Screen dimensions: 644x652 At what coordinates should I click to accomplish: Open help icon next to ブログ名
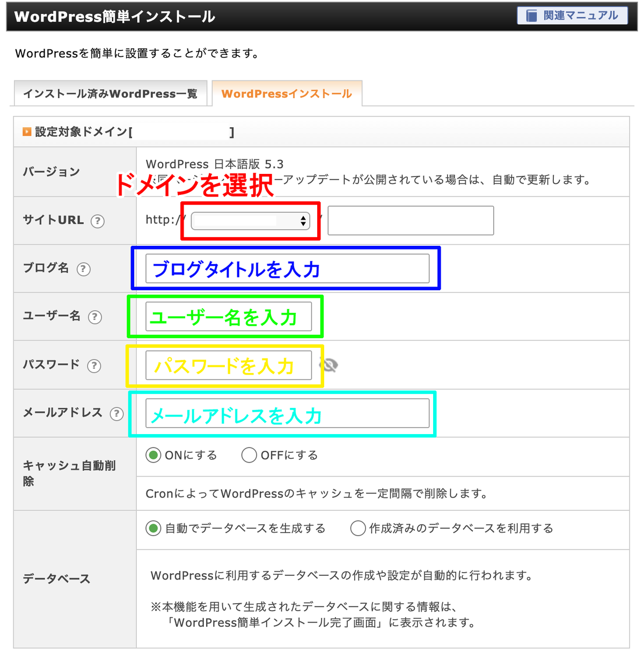tap(83, 269)
